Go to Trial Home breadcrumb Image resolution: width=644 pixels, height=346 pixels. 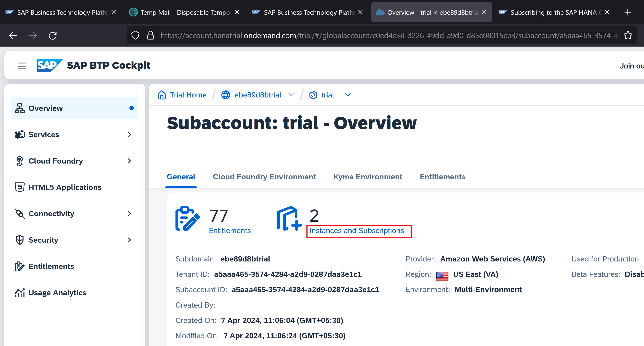pyautogui.click(x=188, y=95)
